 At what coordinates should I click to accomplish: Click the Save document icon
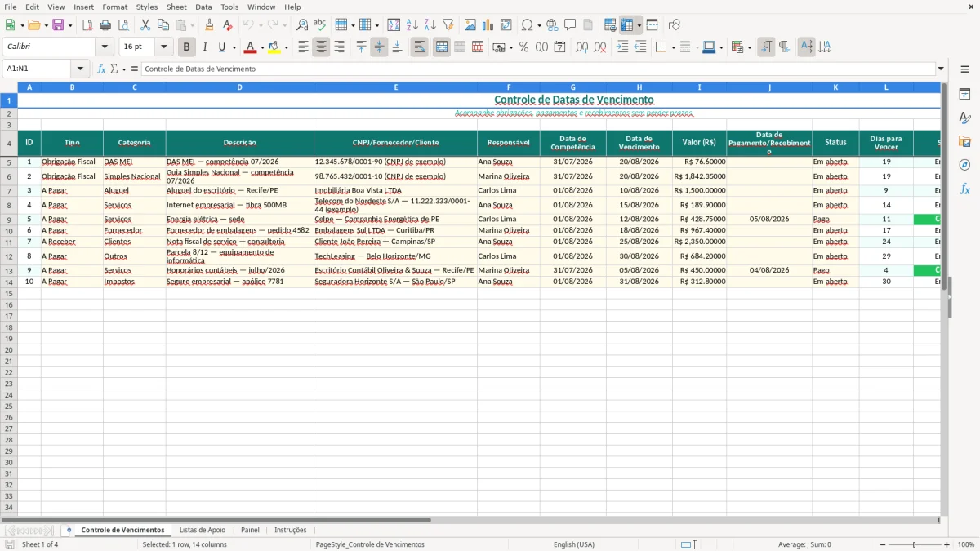[x=57, y=25]
